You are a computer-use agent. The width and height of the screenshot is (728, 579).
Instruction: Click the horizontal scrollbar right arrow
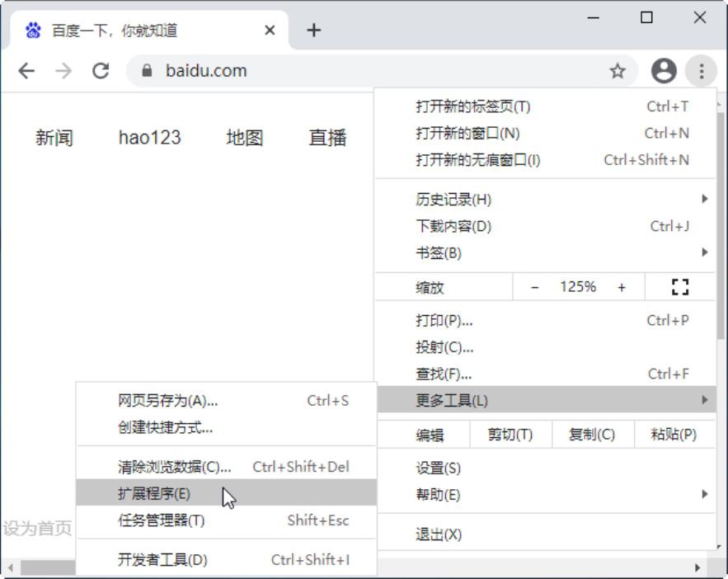pyautogui.click(x=697, y=567)
